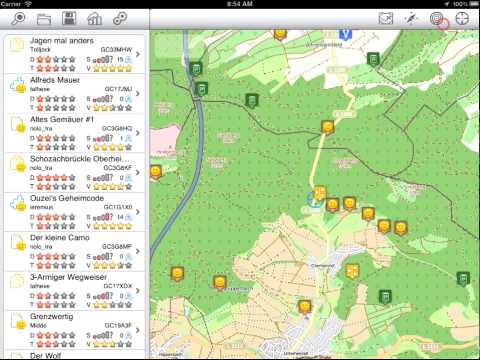The height and width of the screenshot is (360, 480).
Task: Select the 'Der kleine Camo' cache title
Action: pyautogui.click(x=60, y=238)
